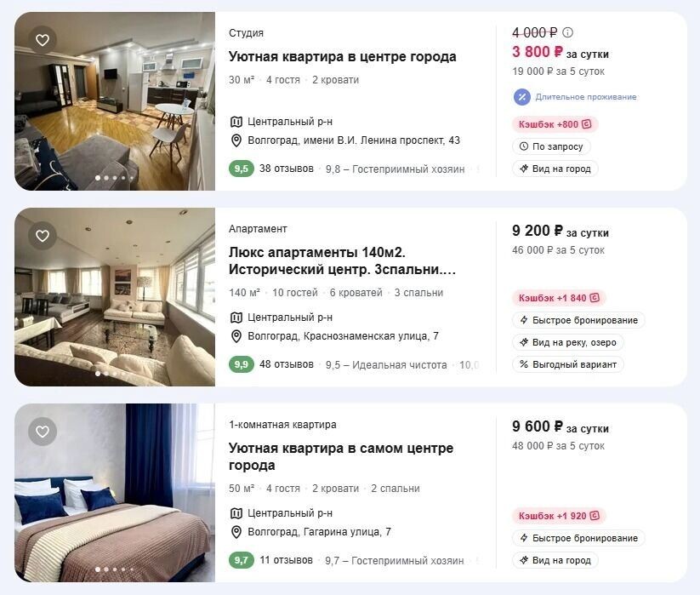This screenshot has width=700, height=595.
Task: Open the 38 отзывов reviews link
Action: [285, 169]
